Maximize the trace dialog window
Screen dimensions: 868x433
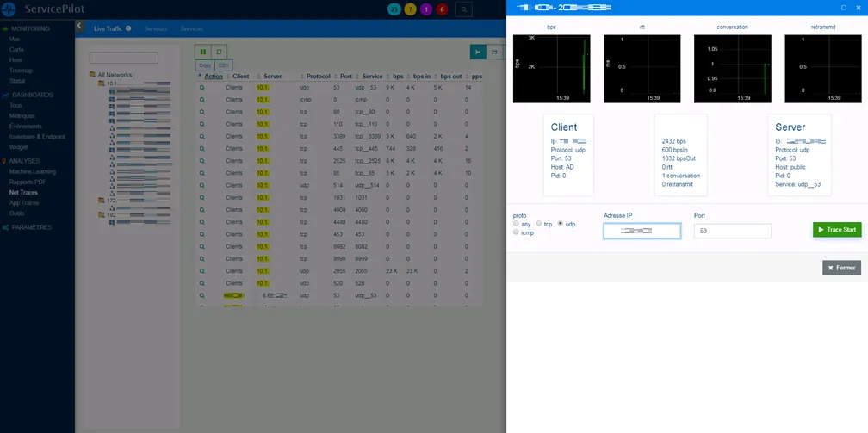coord(843,7)
